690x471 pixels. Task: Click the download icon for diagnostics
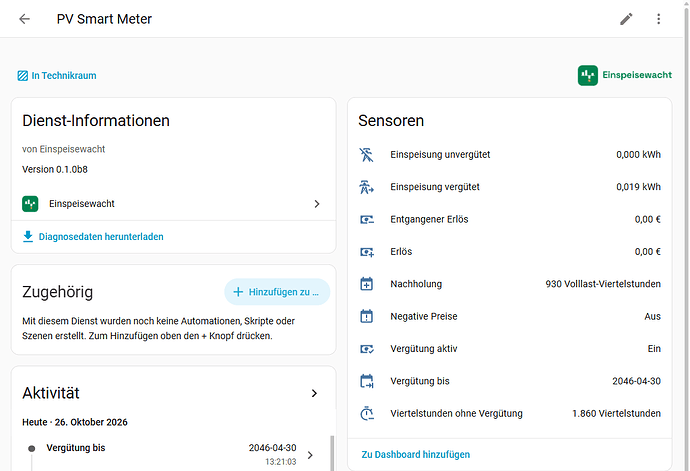pyautogui.click(x=28, y=236)
